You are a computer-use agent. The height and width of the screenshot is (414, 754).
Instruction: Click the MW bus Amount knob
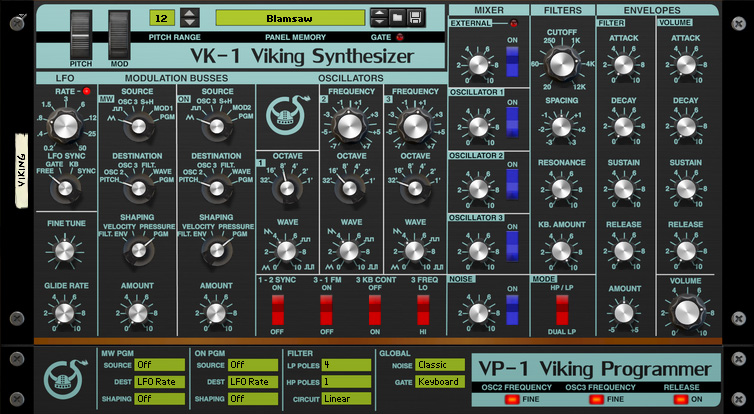[138, 313]
